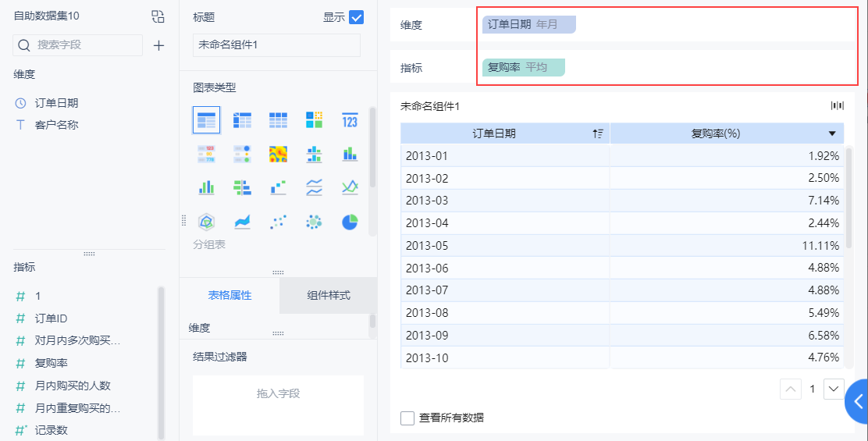Click the 7.14% value cell
Image resolution: width=868 pixels, height=441 pixels.
tap(727, 201)
